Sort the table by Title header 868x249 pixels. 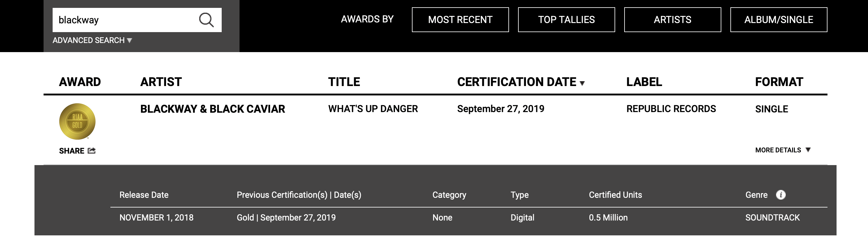pyautogui.click(x=344, y=82)
